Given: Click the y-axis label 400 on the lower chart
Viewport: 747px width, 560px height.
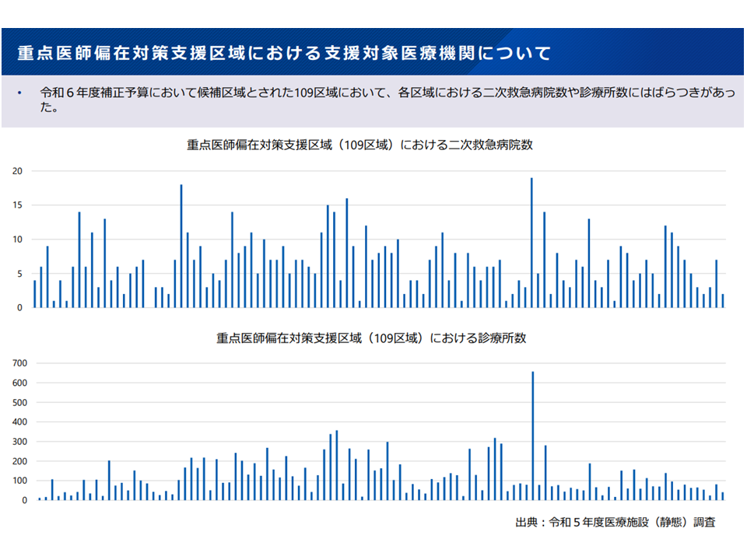Looking at the screenshot, I should (19, 422).
